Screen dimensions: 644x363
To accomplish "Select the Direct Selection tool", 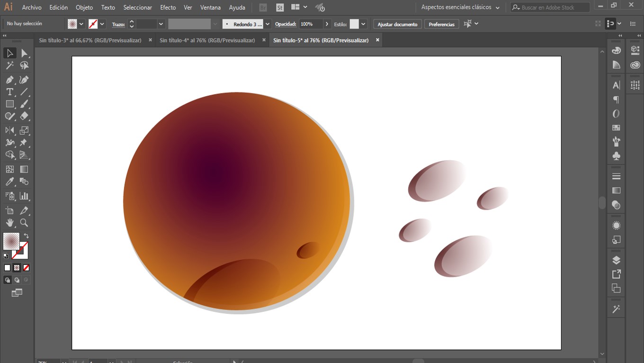I will [24, 53].
